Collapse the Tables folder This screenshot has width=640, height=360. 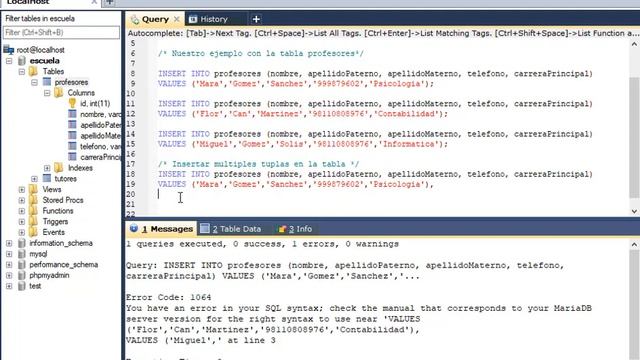click(x=22, y=71)
